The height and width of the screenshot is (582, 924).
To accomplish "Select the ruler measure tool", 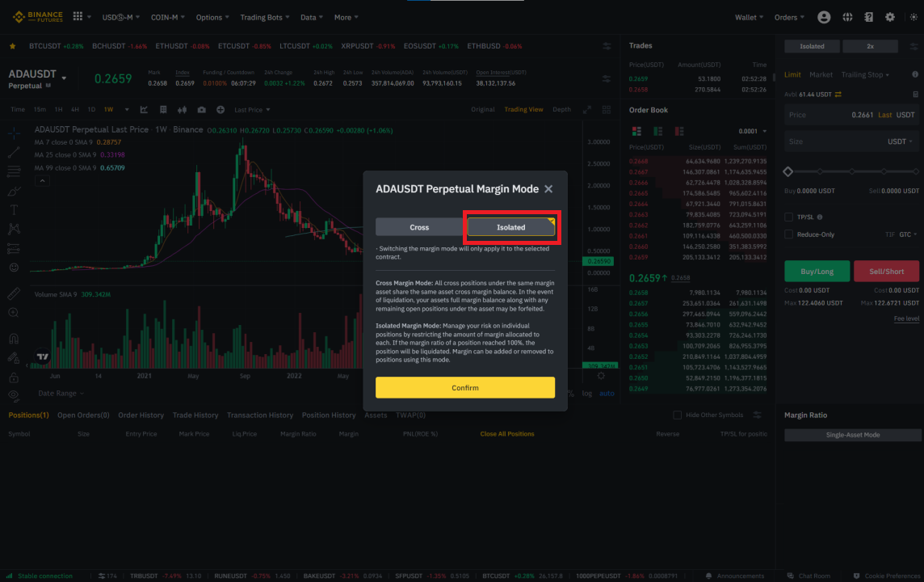I will [14, 293].
